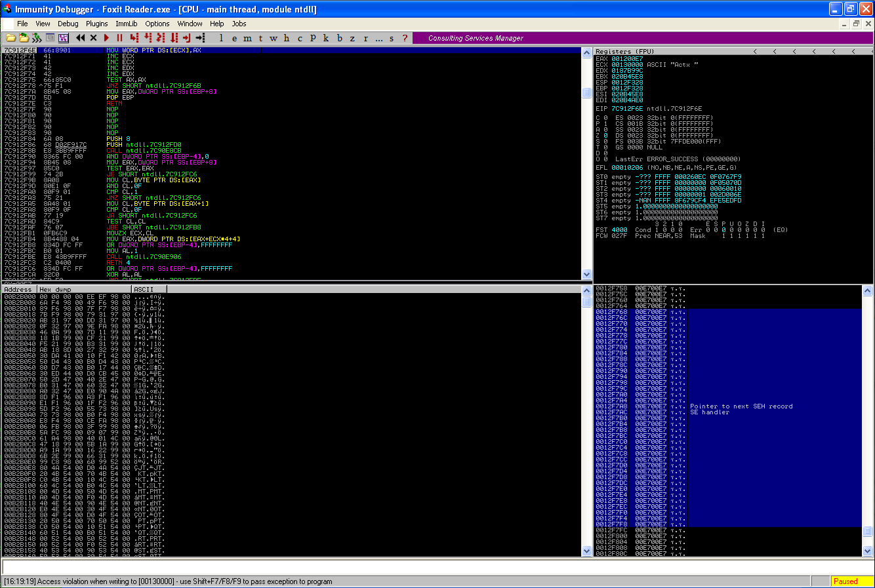Open the Plugins menu
Screen dimensions: 875x588
point(97,24)
